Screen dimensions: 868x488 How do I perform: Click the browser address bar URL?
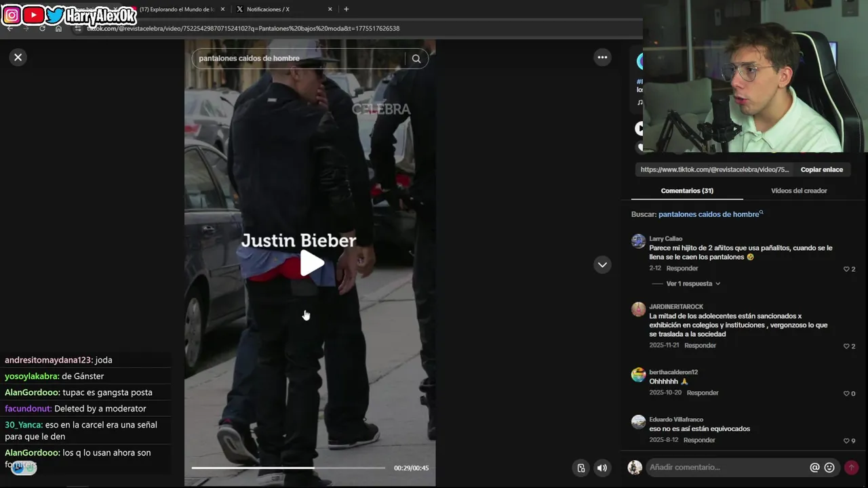[x=243, y=28]
